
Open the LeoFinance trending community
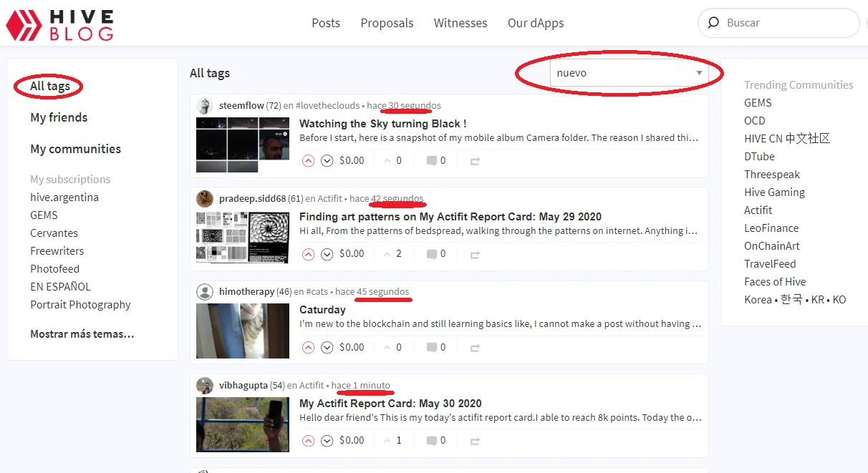pos(771,228)
